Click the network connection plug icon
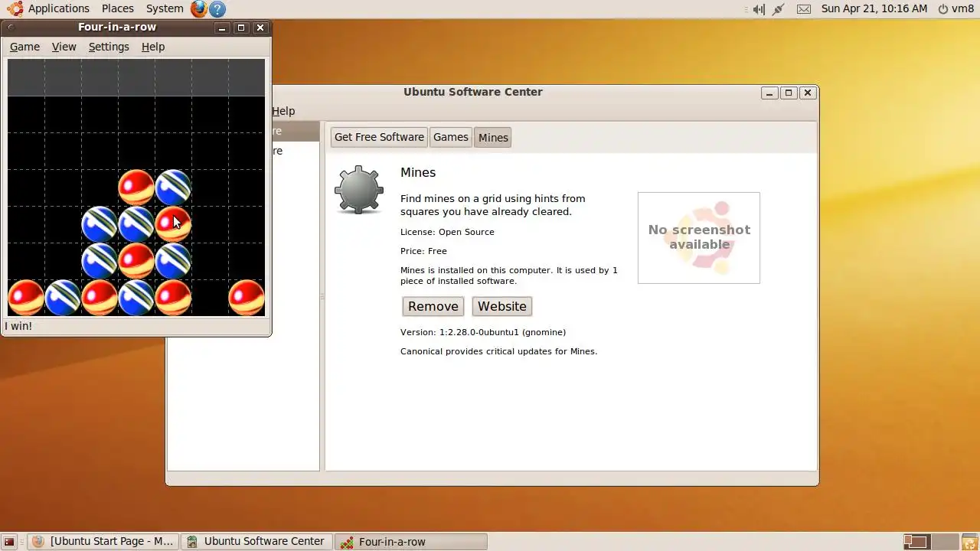This screenshot has width=980, height=551. (x=779, y=9)
